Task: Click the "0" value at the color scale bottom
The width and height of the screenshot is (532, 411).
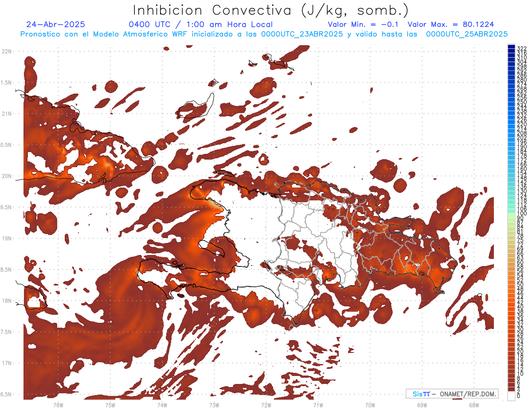Action: pos(519,396)
